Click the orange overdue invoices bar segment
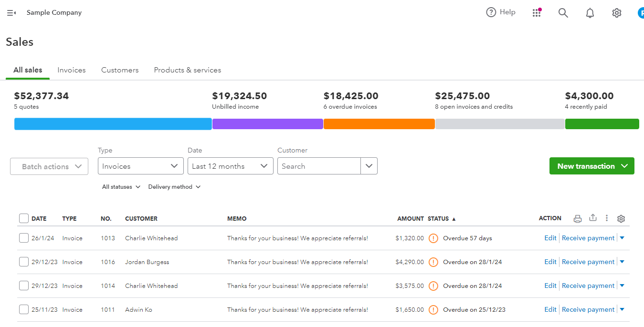The height and width of the screenshot is (327, 644). 379,123
